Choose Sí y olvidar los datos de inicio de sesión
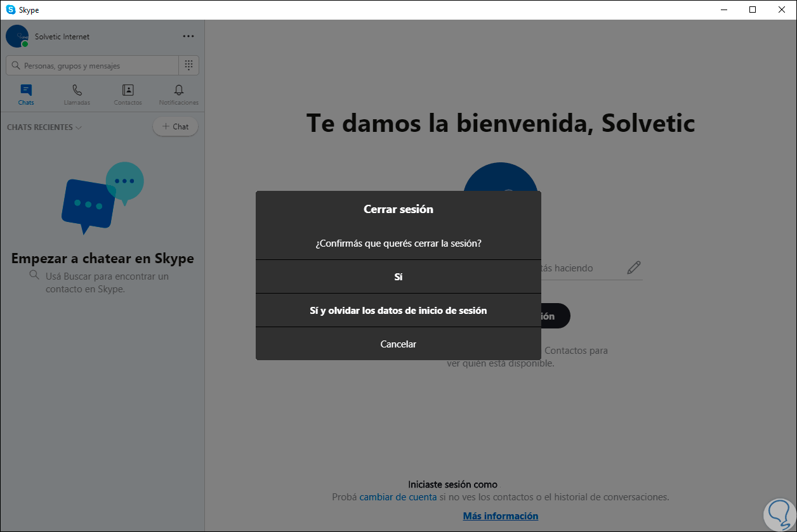The image size is (797, 532). click(x=398, y=310)
